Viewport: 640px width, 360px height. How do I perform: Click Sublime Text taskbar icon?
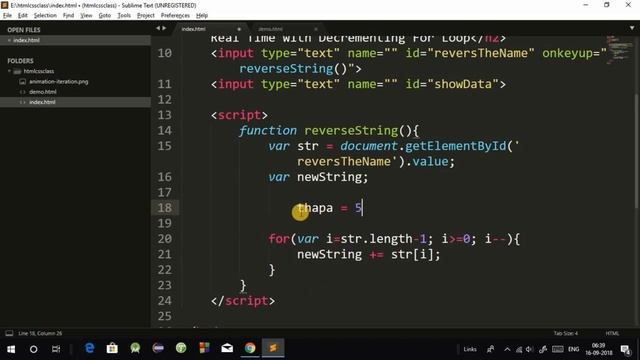click(273, 348)
